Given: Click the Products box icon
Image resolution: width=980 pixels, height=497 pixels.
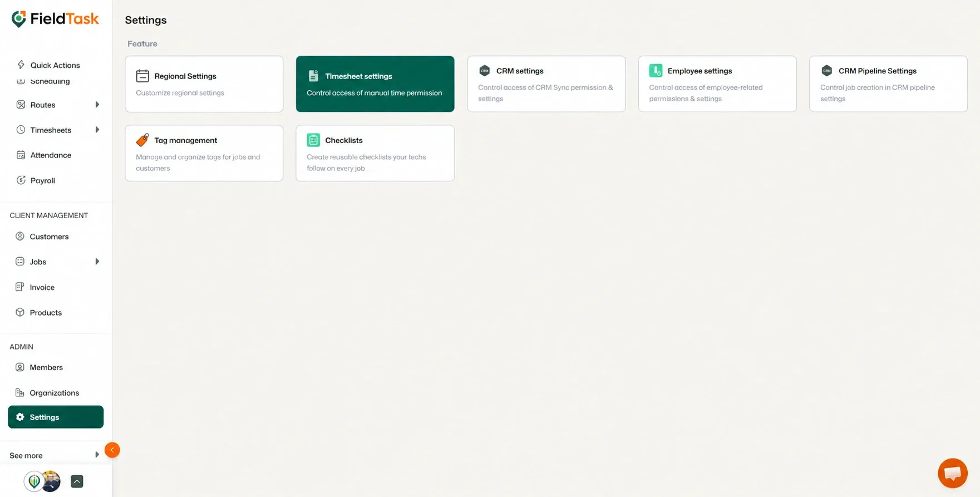Looking at the screenshot, I should point(20,312).
